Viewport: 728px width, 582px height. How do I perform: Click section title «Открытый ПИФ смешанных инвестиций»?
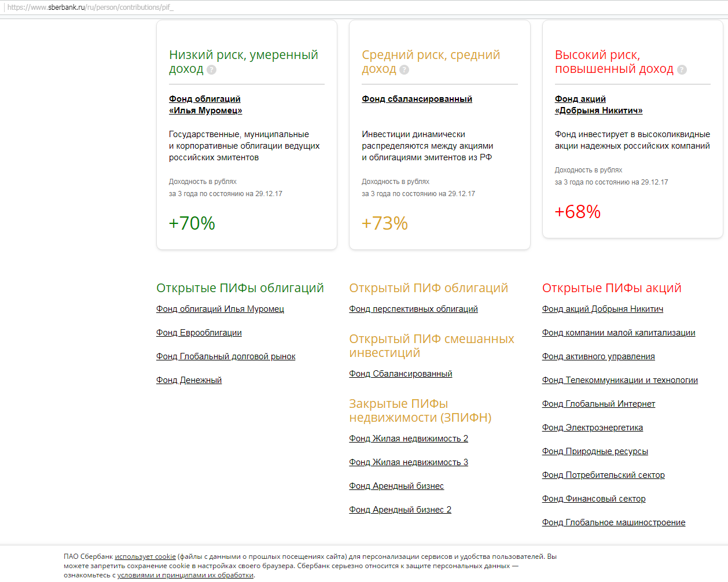(432, 346)
